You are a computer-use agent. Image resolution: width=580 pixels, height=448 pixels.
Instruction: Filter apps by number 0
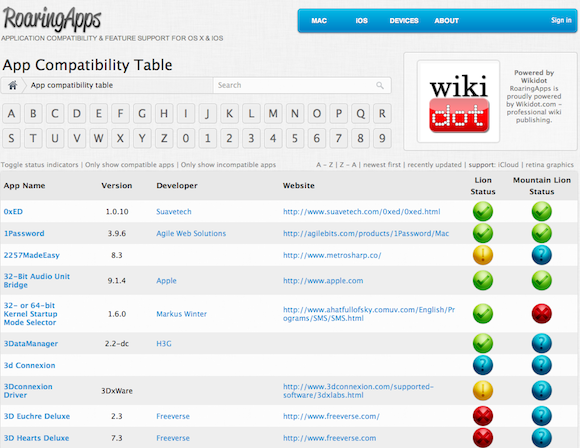(186, 138)
